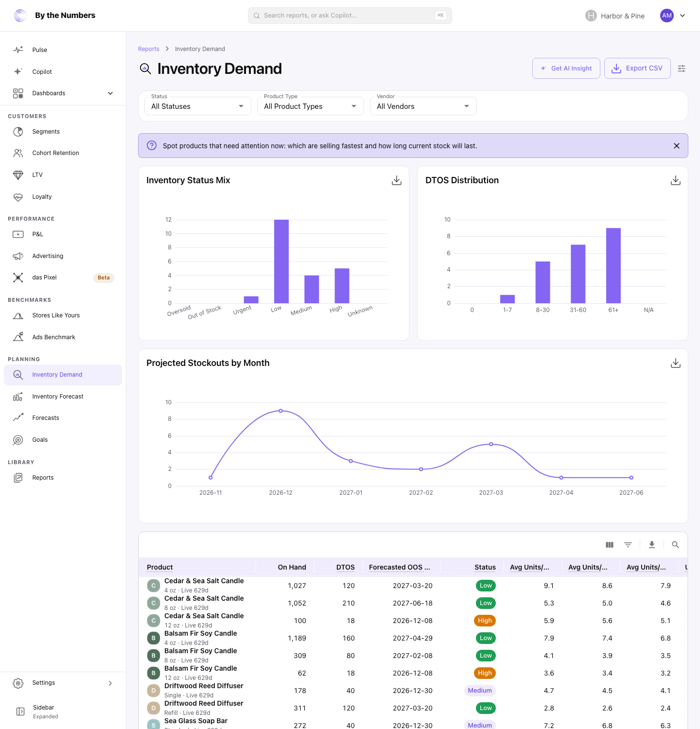The image size is (700, 729).
Task: Click Medium status on Driftwood Single row
Action: coord(480,691)
